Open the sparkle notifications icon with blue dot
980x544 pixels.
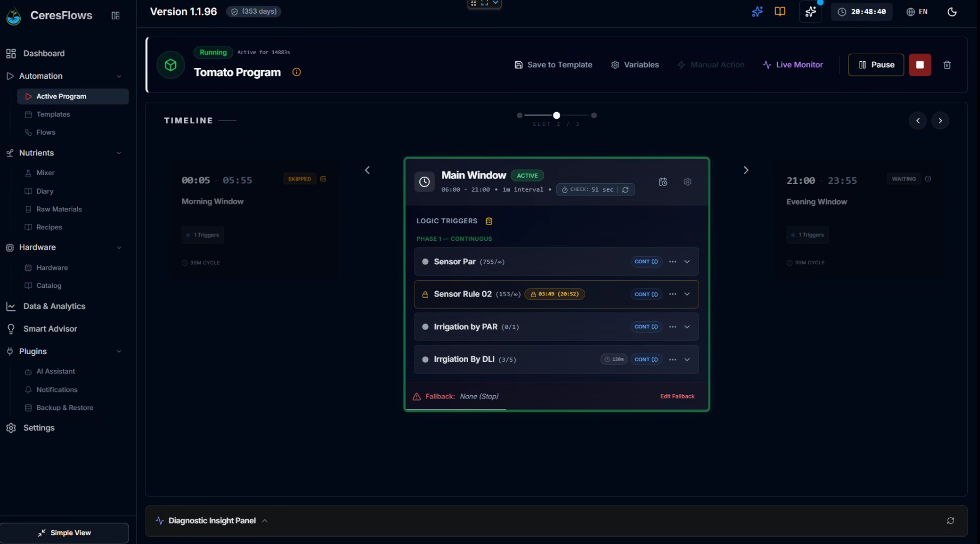point(811,11)
